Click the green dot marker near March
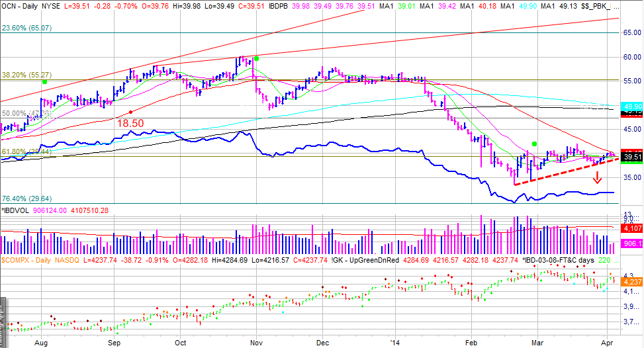The width and height of the screenshot is (644, 348). pos(534,144)
